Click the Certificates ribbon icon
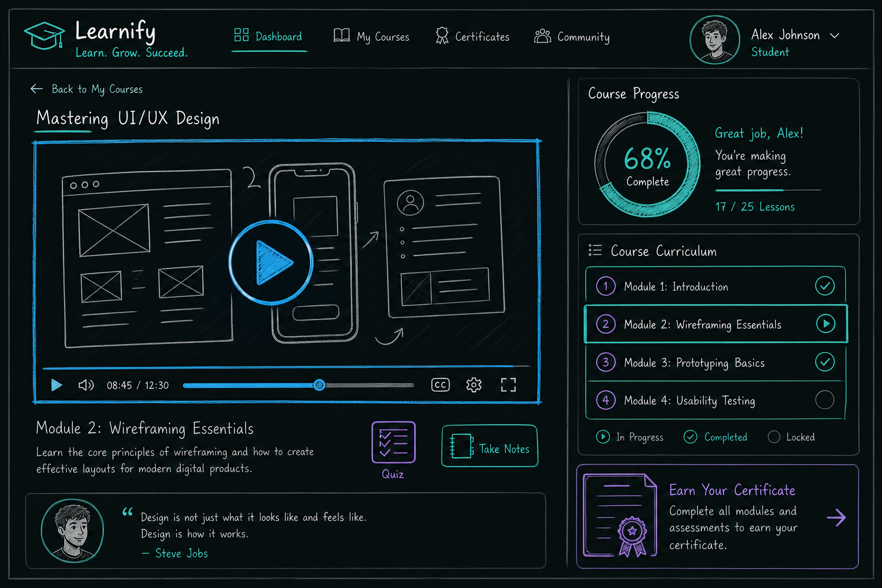This screenshot has height=588, width=882. pyautogui.click(x=442, y=36)
